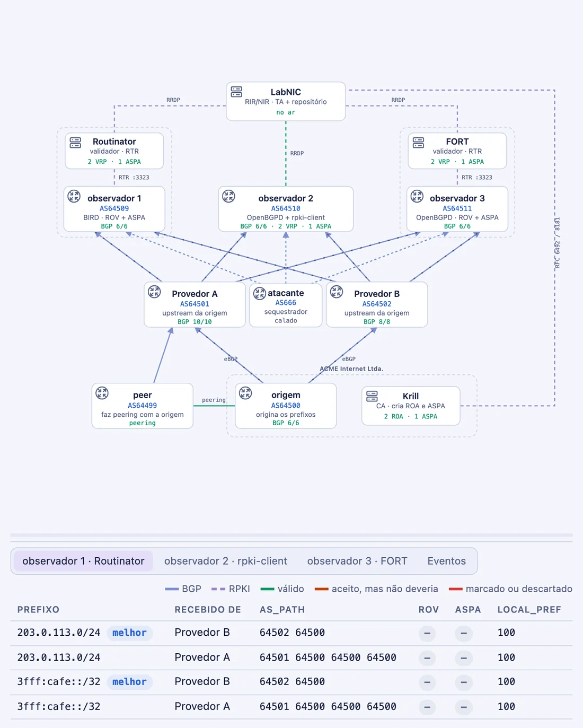Click AS64501 link on Provedor A
Screen dimensions: 583x728
point(195,304)
